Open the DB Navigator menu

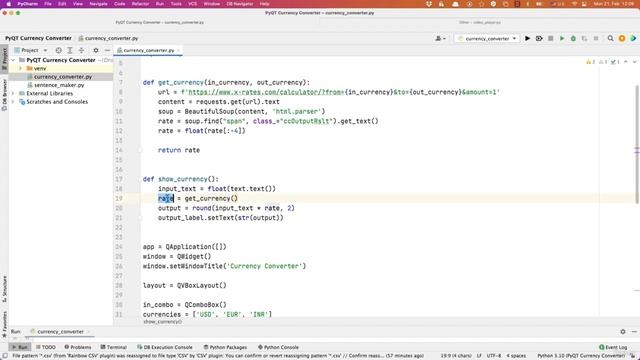point(240,4)
